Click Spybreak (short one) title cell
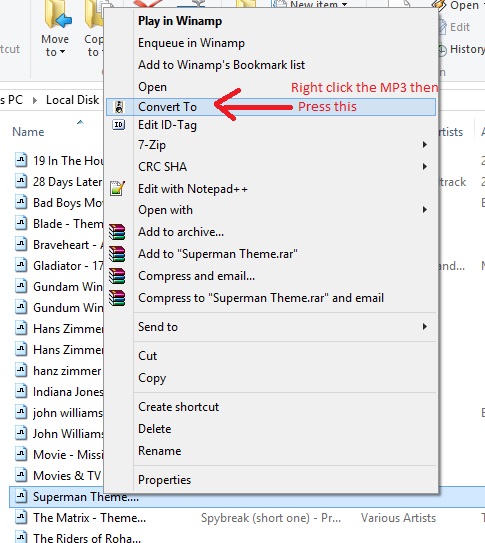Screen dimensions: 485x543 pyautogui.click(x=271, y=518)
